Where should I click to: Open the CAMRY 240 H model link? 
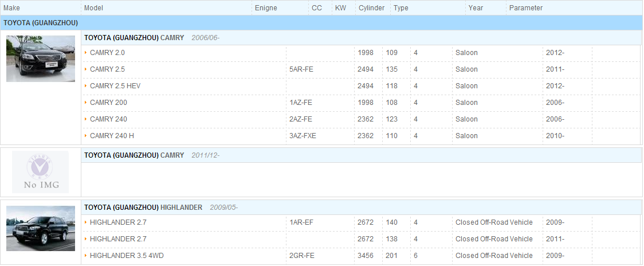112,136
